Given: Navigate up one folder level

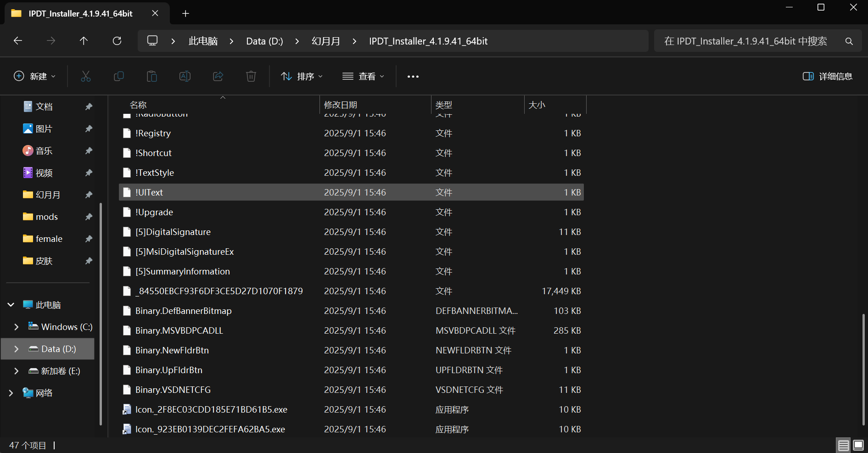Looking at the screenshot, I should coord(84,41).
